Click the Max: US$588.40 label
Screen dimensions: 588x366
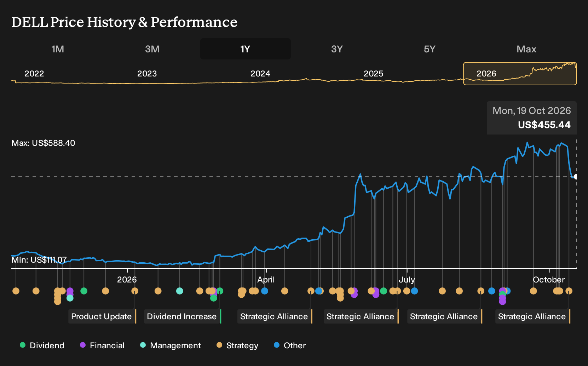click(x=43, y=143)
